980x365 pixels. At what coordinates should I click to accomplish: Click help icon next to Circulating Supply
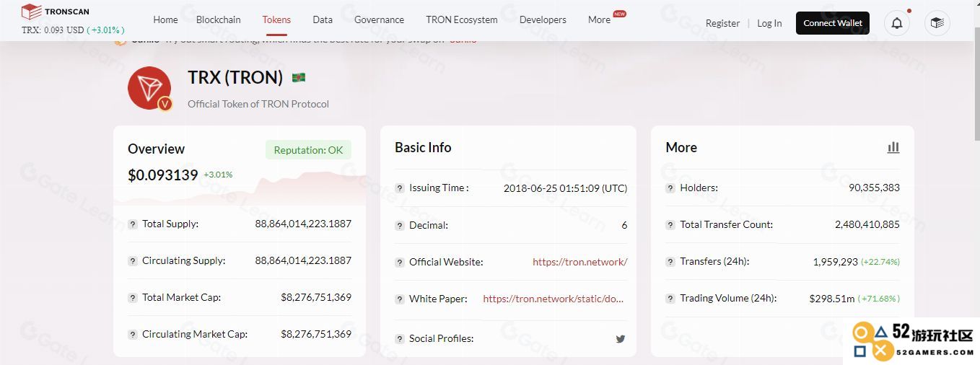point(132,261)
